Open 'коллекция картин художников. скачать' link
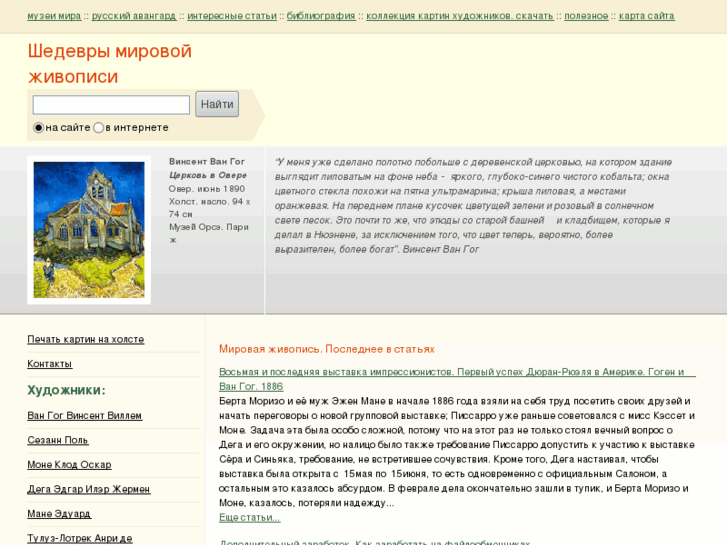The width and height of the screenshot is (727, 545). pos(460,16)
